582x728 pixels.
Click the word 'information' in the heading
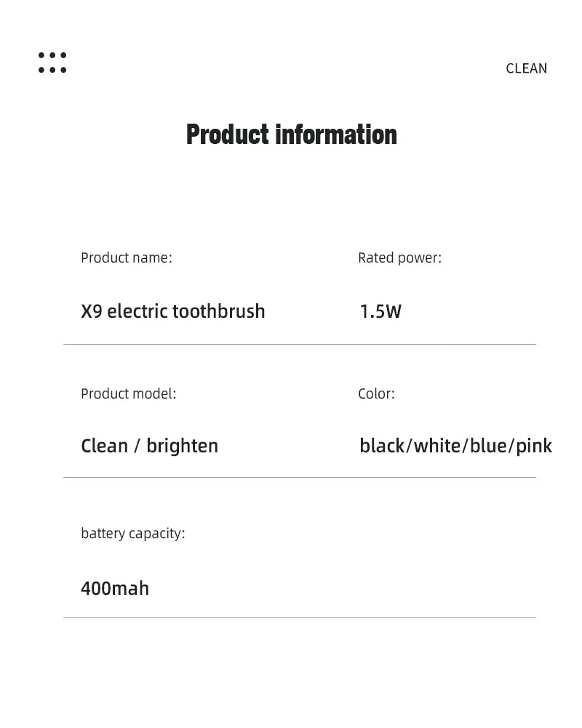[336, 135]
